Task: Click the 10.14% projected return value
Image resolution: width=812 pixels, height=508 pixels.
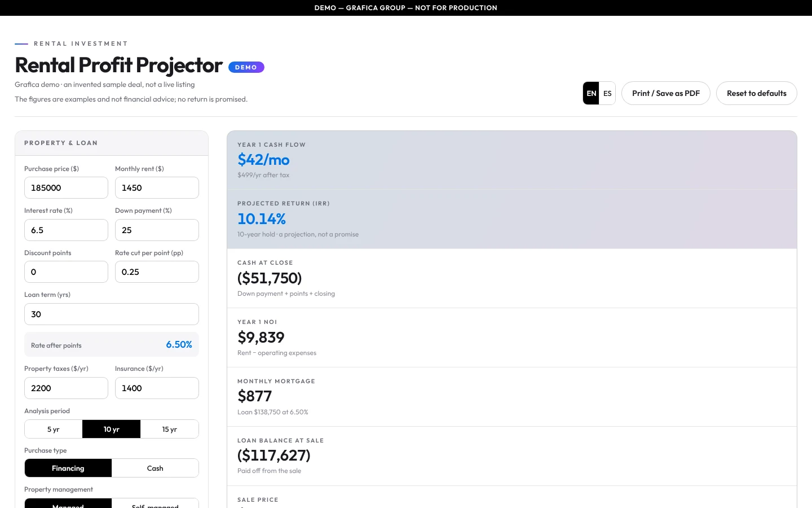Action: 262,219
